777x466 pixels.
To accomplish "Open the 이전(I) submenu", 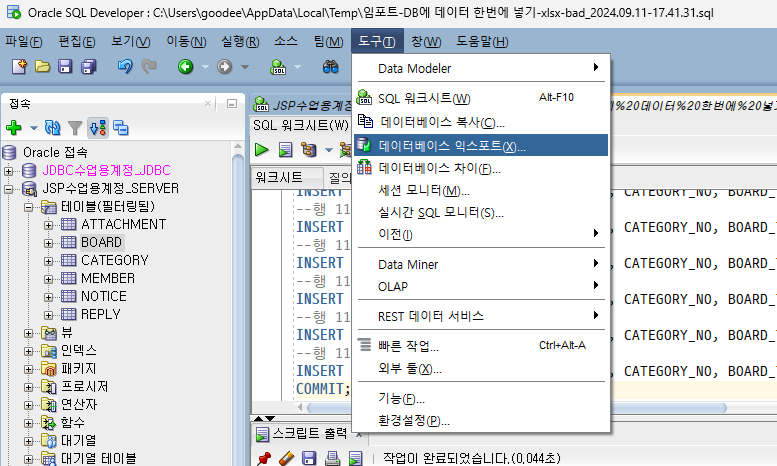I will (481, 234).
